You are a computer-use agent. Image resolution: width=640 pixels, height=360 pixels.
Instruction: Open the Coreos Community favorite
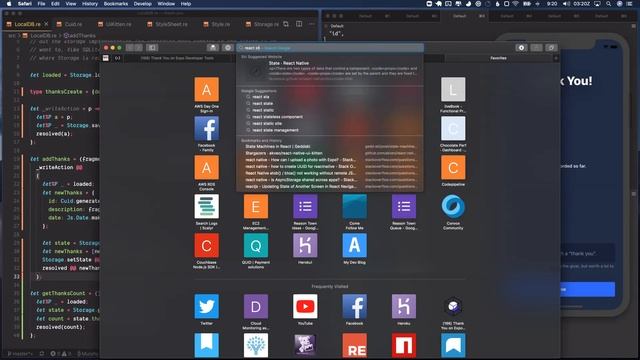coord(453,207)
